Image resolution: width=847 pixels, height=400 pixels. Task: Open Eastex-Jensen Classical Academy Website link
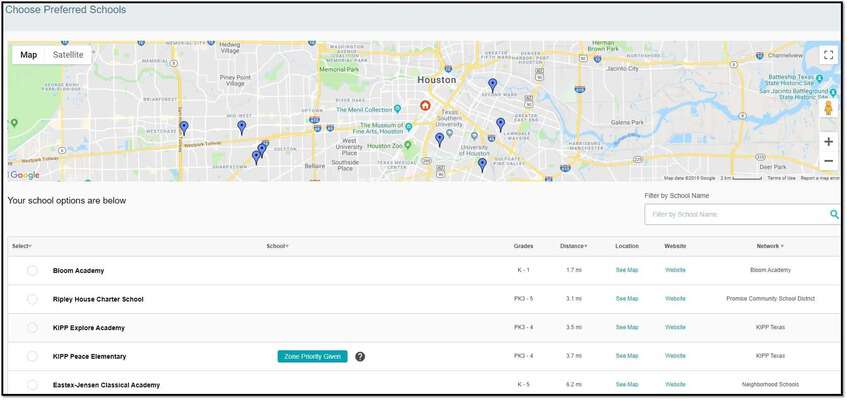click(675, 384)
